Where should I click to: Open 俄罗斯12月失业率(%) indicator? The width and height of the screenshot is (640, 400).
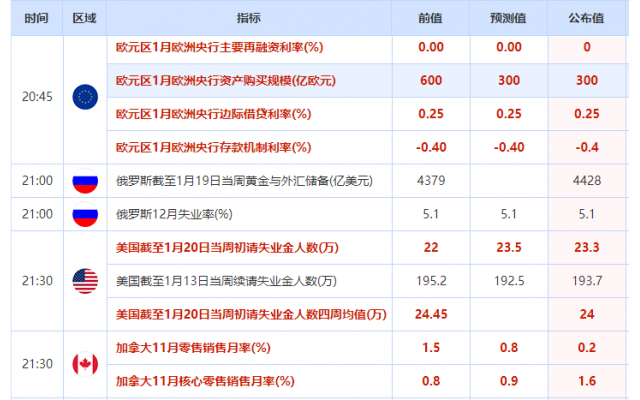pos(174,214)
